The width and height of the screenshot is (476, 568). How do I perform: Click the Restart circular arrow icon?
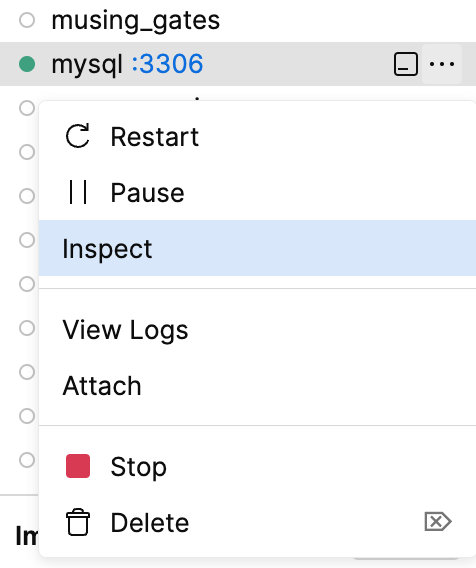click(x=78, y=136)
